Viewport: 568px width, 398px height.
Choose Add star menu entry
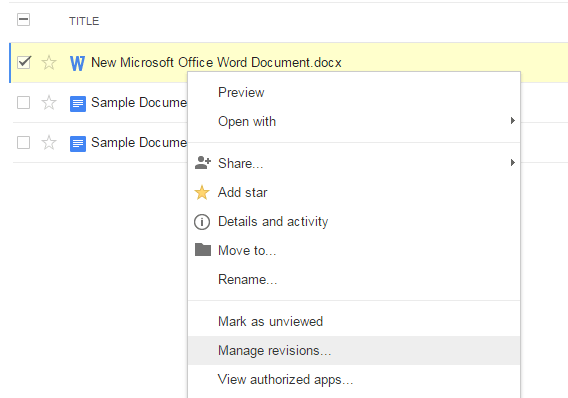point(354,192)
